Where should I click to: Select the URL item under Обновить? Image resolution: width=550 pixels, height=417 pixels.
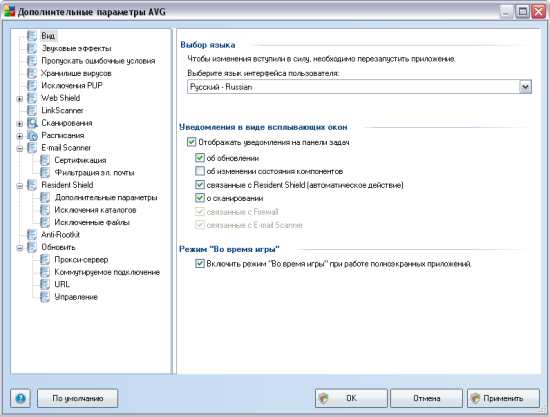click(62, 284)
